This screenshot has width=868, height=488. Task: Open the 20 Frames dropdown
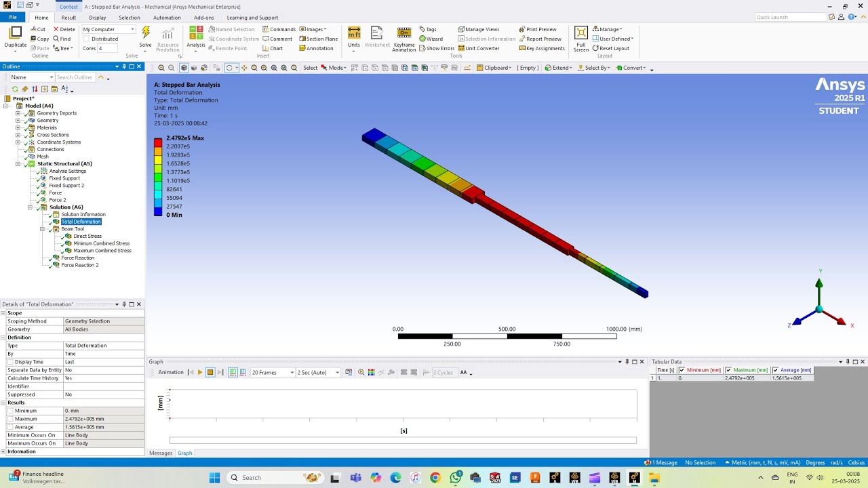click(x=273, y=372)
